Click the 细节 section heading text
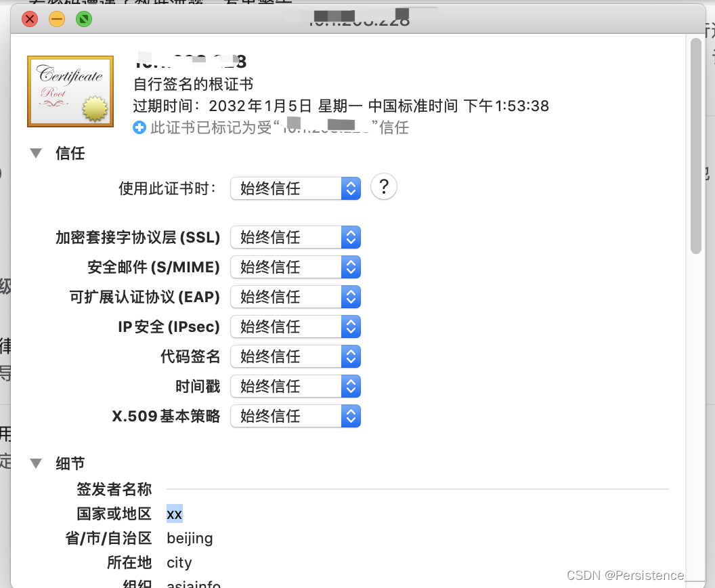715x588 pixels. [x=70, y=463]
